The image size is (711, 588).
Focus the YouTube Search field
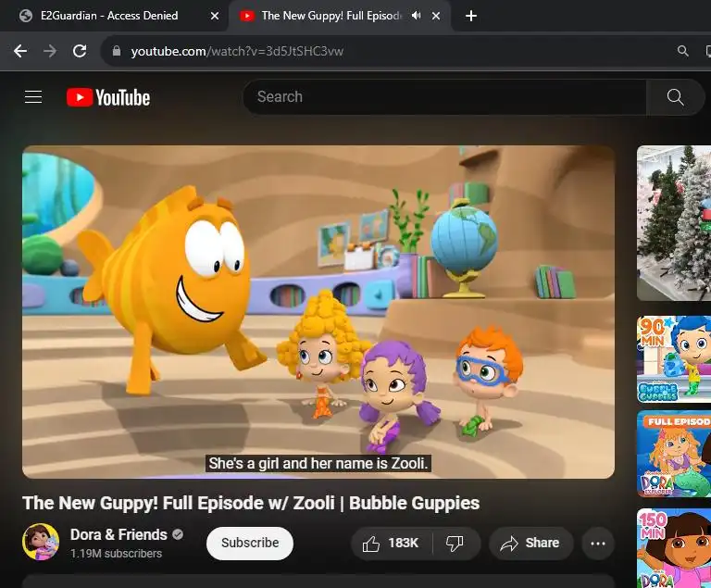pyautogui.click(x=444, y=97)
